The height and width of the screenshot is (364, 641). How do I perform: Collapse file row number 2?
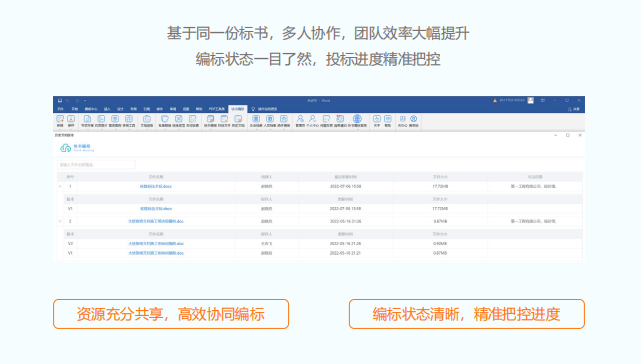(60, 221)
